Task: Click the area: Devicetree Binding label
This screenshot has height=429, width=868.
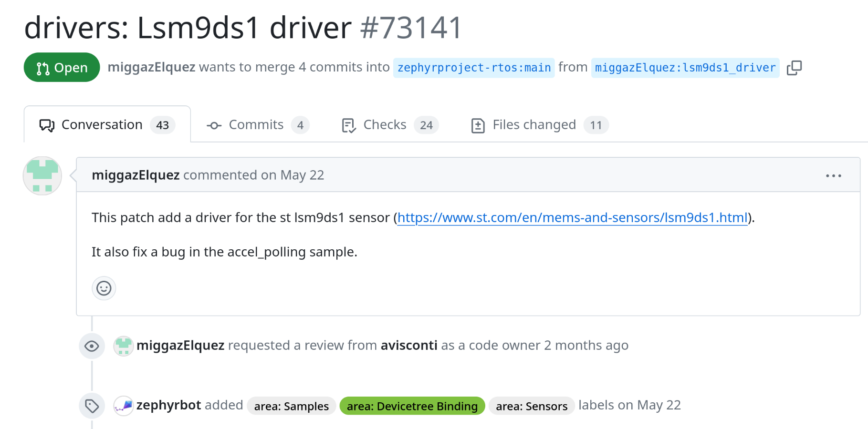Action: click(412, 406)
